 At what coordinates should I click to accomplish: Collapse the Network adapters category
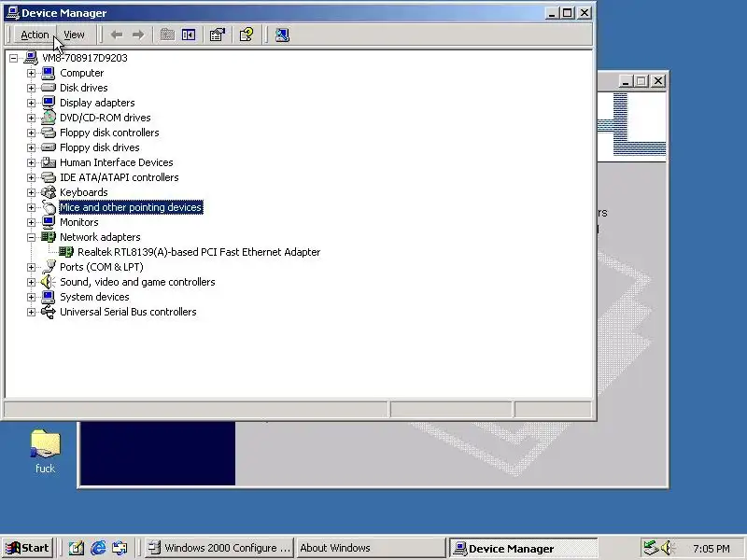pyautogui.click(x=31, y=237)
